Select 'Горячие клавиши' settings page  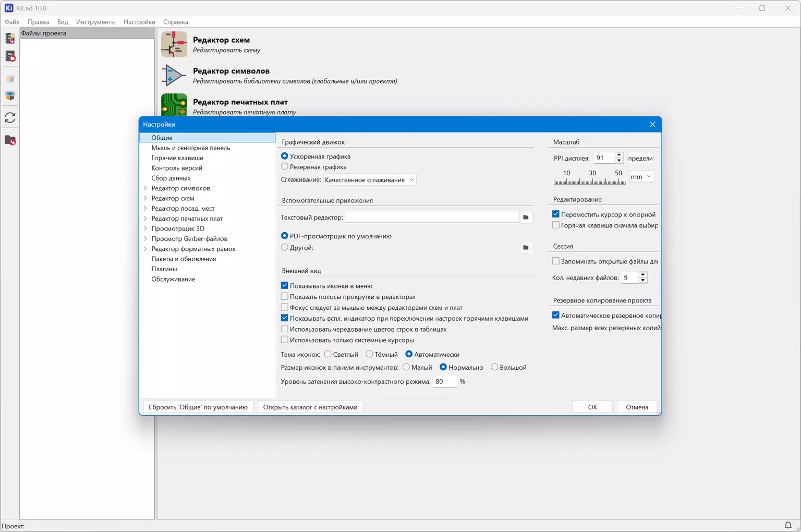coord(177,158)
